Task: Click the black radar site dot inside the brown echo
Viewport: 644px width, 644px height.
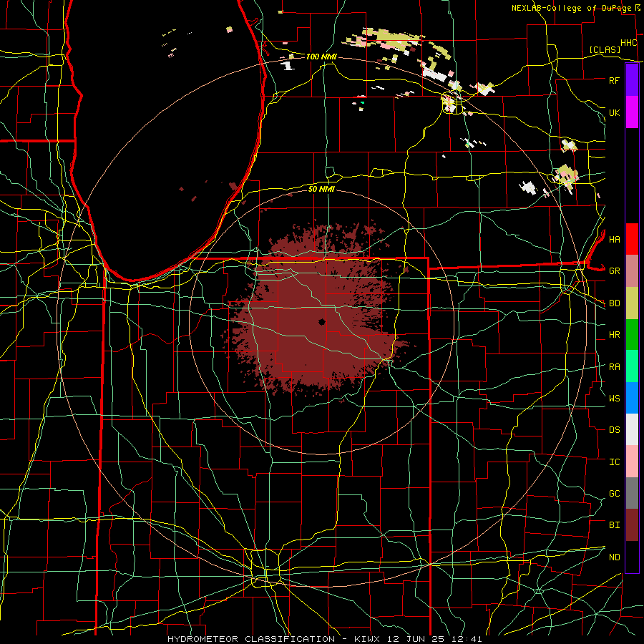Action: coord(321,322)
